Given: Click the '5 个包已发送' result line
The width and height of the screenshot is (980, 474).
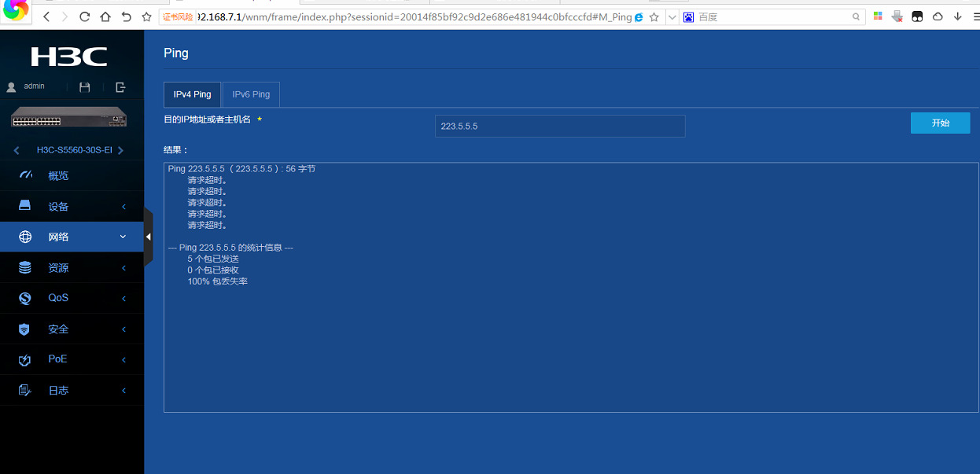Looking at the screenshot, I should (x=213, y=259).
